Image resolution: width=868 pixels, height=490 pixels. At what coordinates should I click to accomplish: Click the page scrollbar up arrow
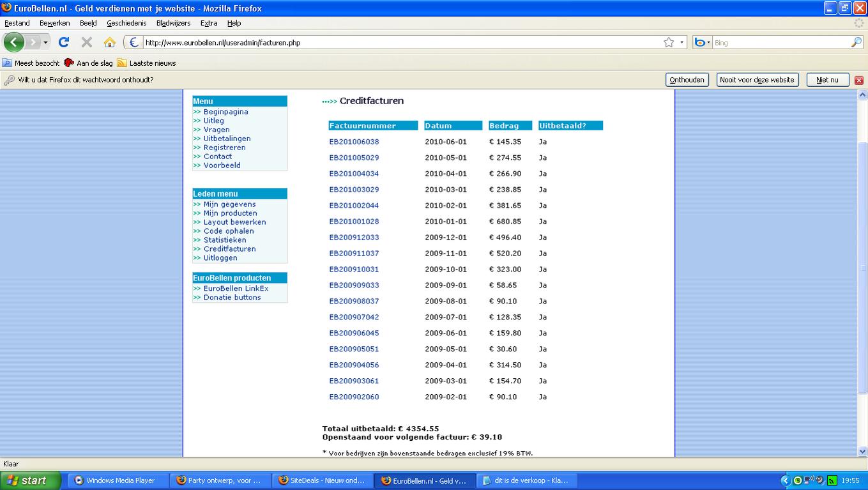(862, 95)
